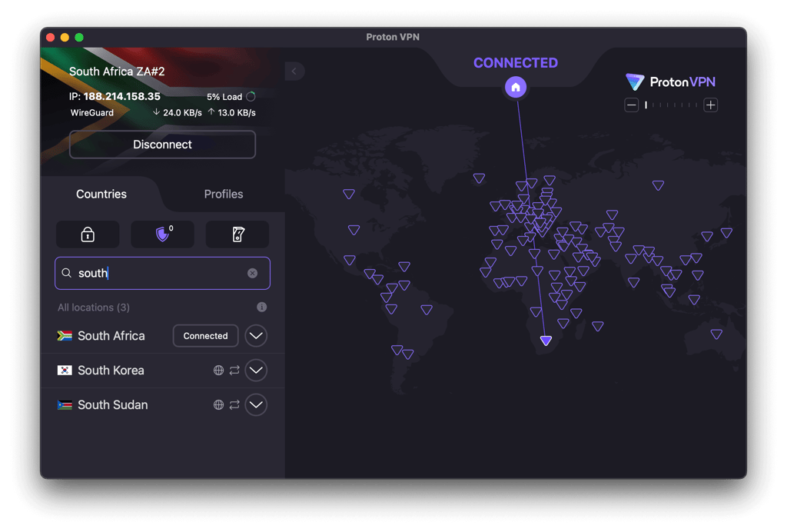Viewport: 787px width, 532px height.
Task: Click South Korea P2P arrows icon
Action: [x=234, y=371]
